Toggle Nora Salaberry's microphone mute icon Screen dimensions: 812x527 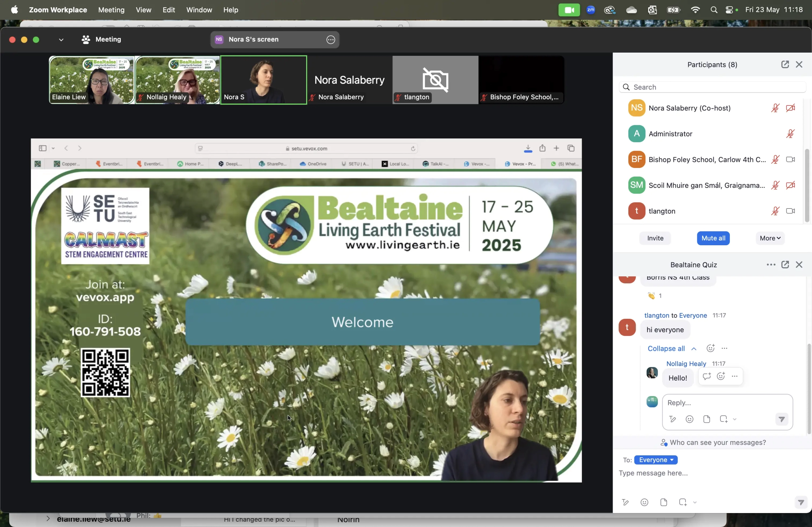click(x=775, y=108)
